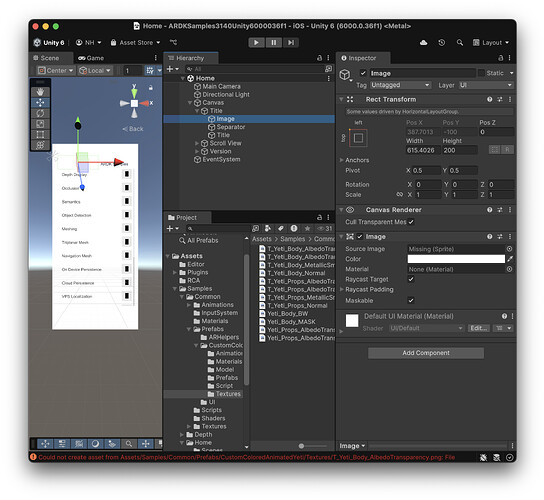Viewport: 544px width, 500px height.
Task: Disable Cull Transparent Mesh checkbox
Action: 411,222
